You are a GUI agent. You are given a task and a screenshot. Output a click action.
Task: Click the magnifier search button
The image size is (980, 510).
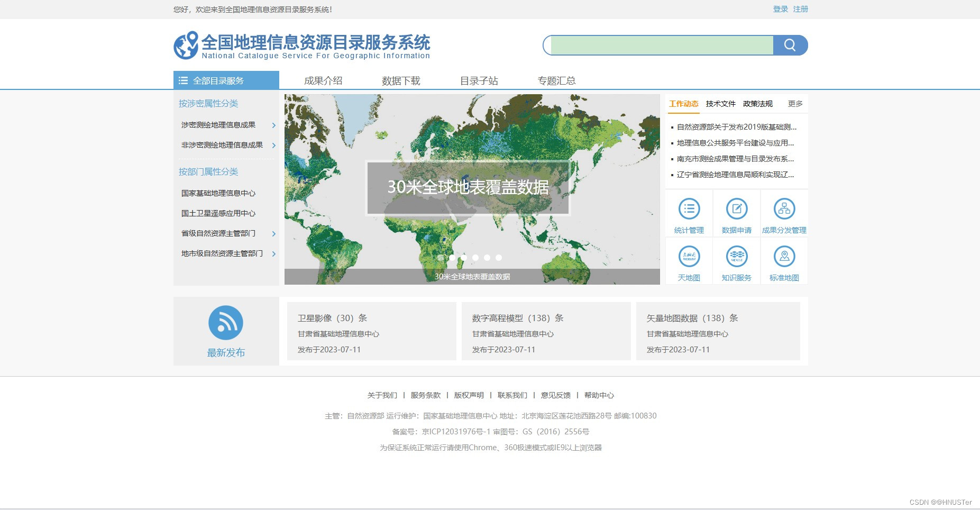pos(790,45)
